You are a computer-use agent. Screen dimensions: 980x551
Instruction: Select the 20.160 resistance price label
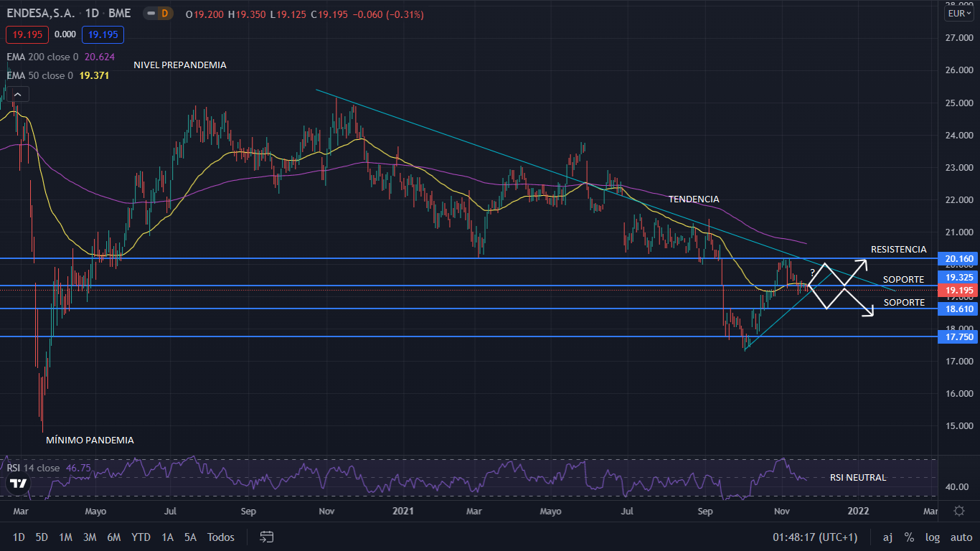click(958, 258)
